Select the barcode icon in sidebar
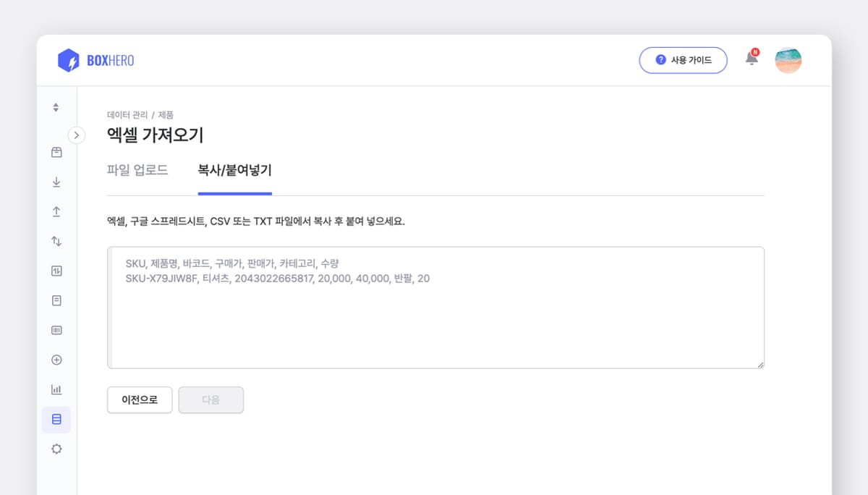868x495 pixels. pos(56,330)
